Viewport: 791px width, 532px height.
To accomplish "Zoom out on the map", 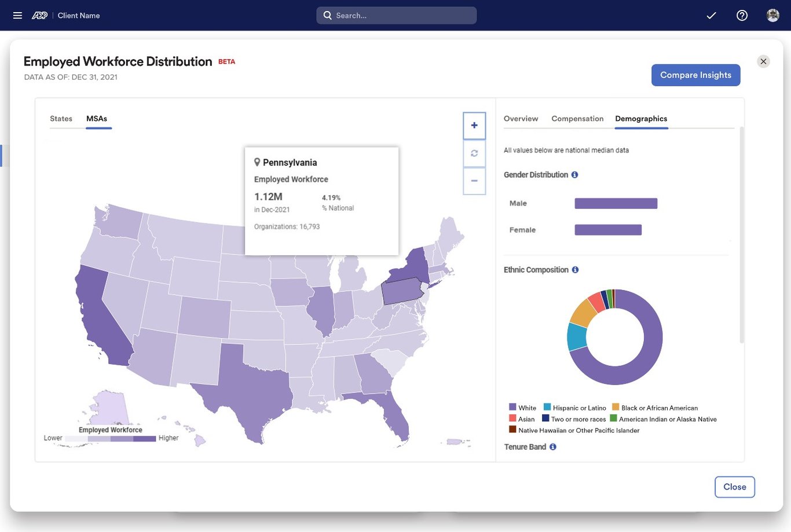I will pos(474,181).
